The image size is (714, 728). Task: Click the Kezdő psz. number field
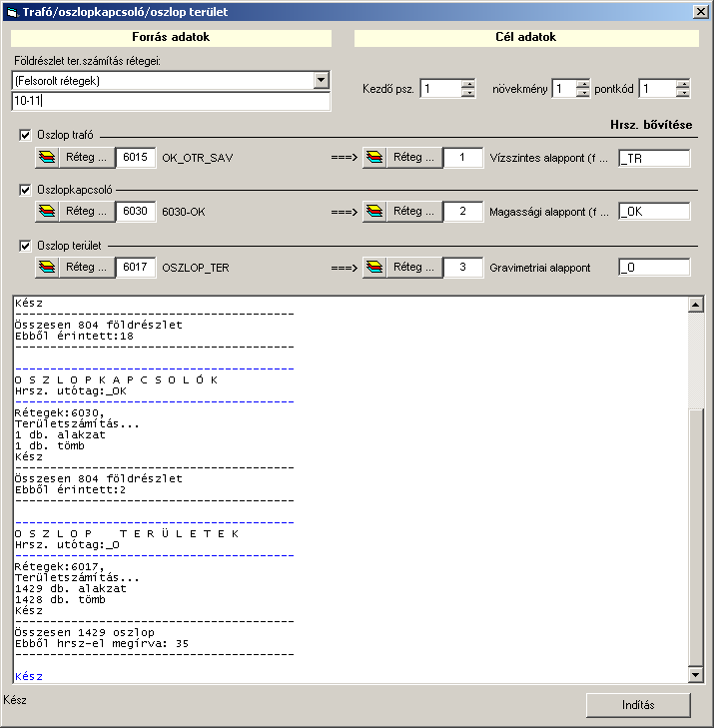click(x=441, y=88)
